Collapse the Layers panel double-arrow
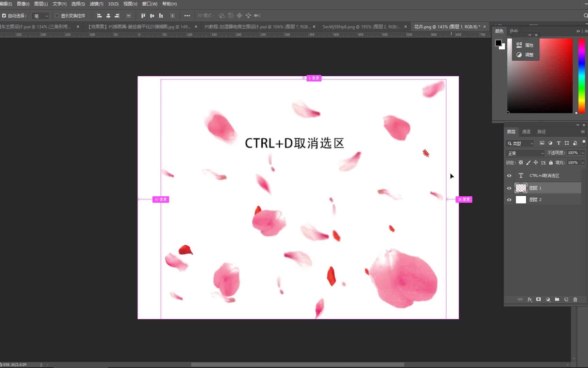The width and height of the screenshot is (588, 368). click(577, 125)
